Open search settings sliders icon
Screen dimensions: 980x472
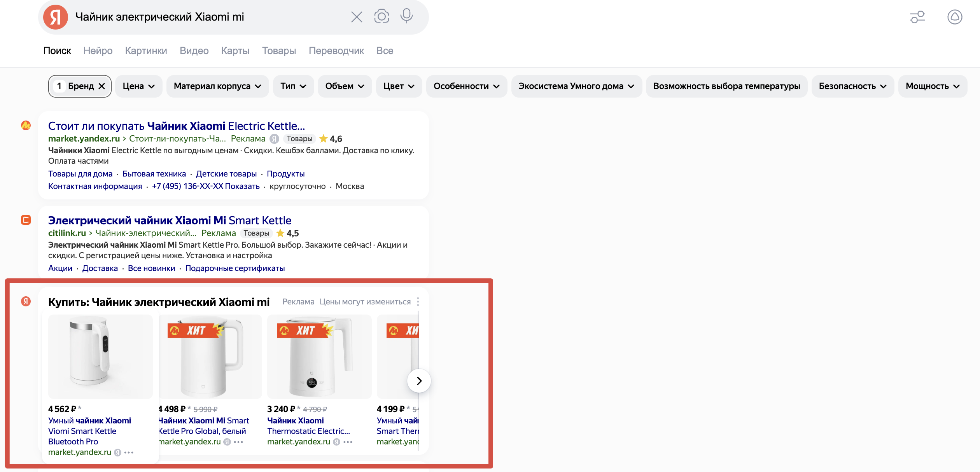[x=917, y=17]
